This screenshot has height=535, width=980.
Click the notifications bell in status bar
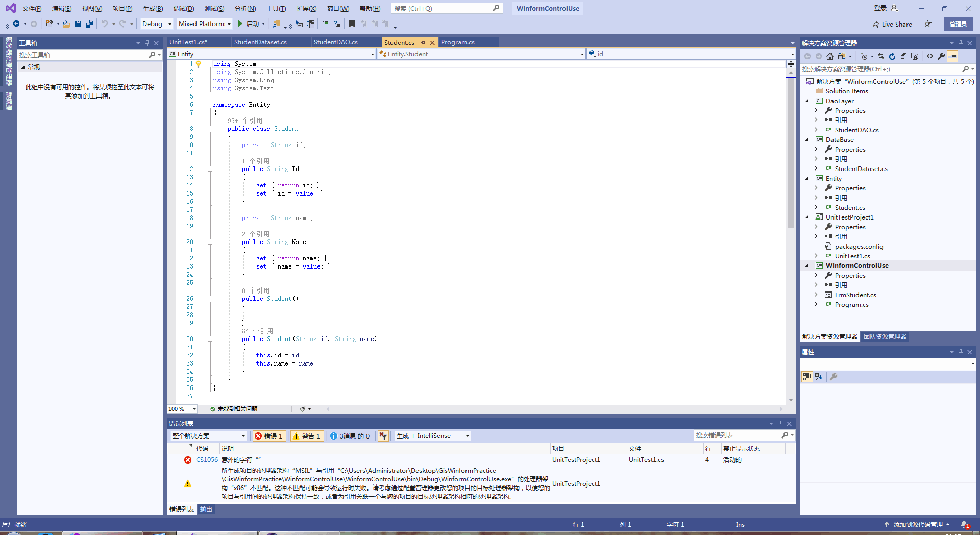point(965,525)
